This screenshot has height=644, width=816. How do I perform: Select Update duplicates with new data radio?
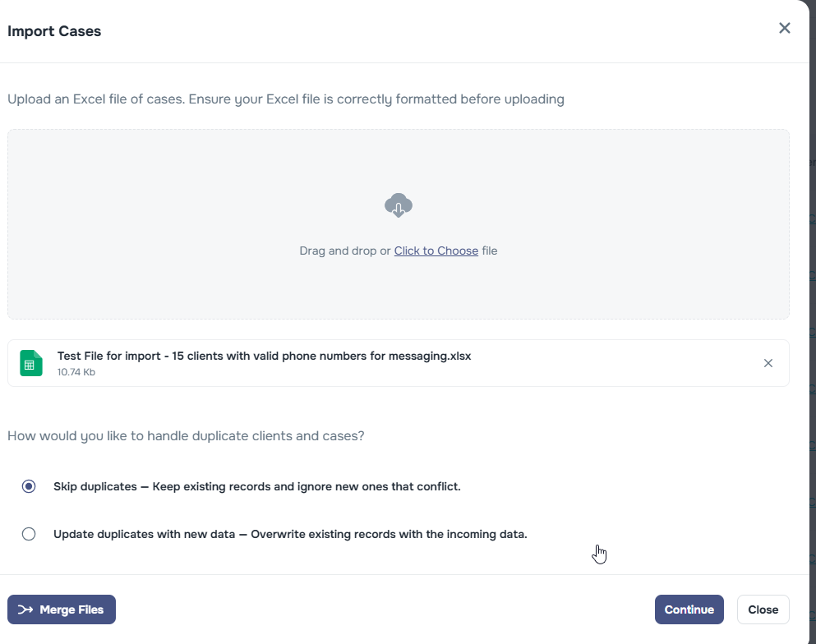click(29, 534)
